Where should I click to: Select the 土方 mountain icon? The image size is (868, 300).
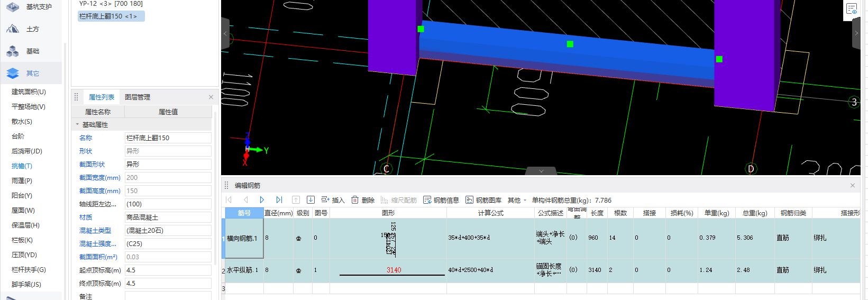click(13, 29)
